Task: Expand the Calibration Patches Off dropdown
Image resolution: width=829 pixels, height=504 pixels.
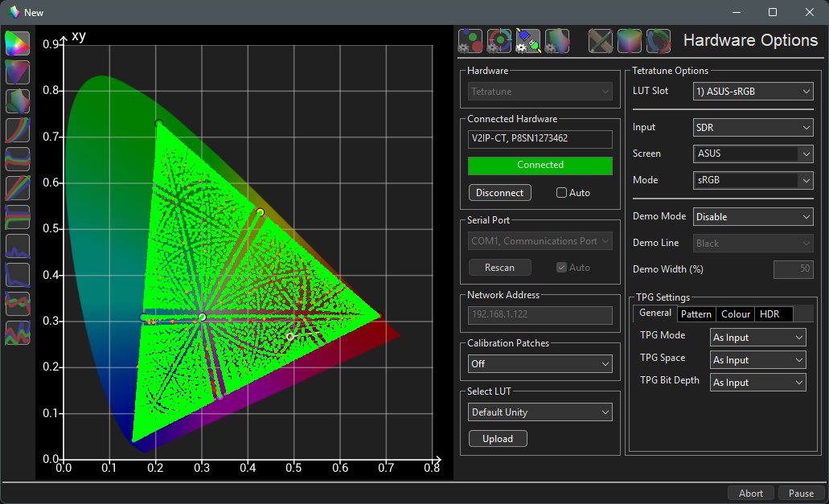Action: click(x=540, y=364)
